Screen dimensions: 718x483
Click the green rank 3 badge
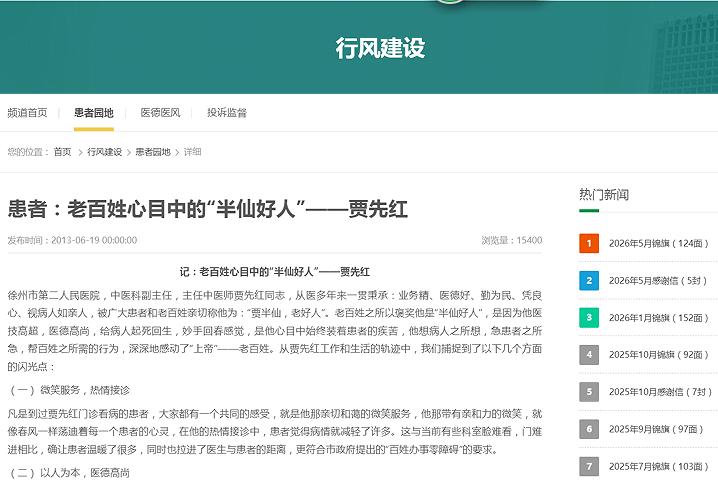pyautogui.click(x=589, y=318)
